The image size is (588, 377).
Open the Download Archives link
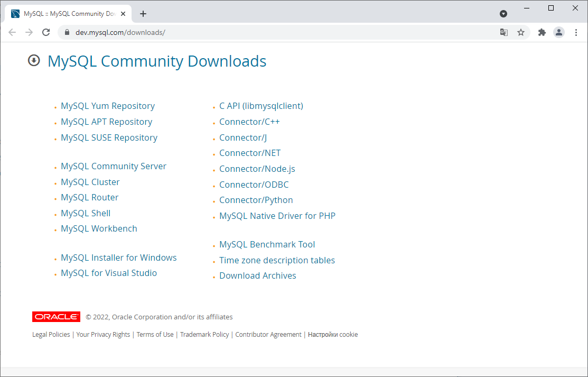pyautogui.click(x=257, y=275)
